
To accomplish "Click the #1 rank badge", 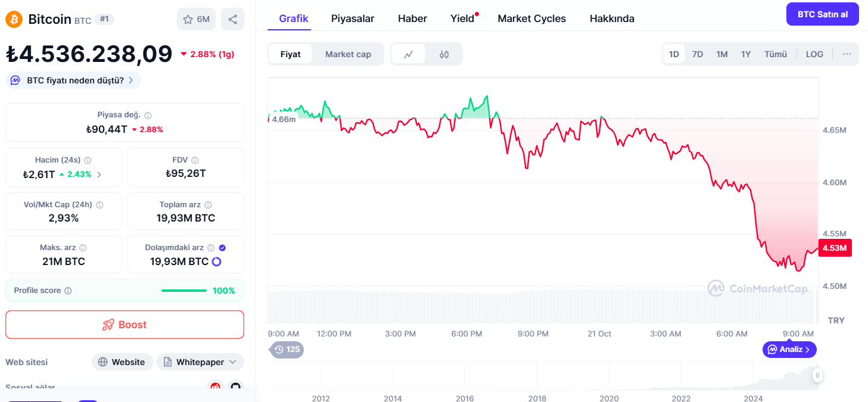I will [104, 19].
